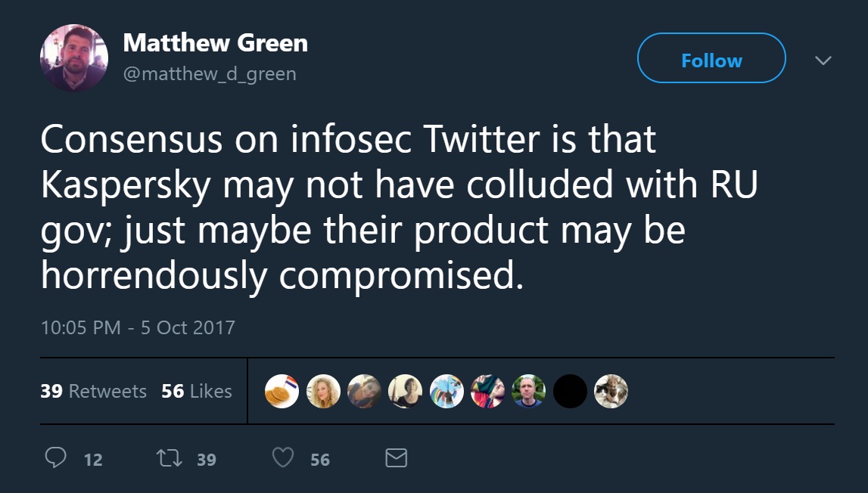The height and width of the screenshot is (493, 868).
Task: Click the retweet arrows icon
Action: point(169,458)
